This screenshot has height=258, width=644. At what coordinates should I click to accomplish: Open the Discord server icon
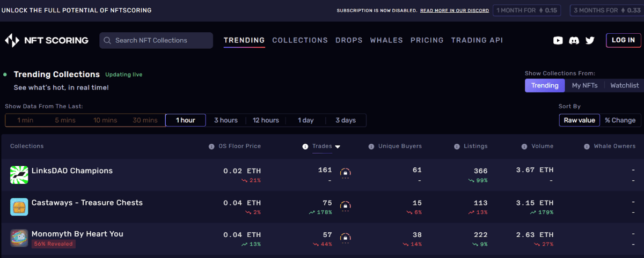[574, 40]
